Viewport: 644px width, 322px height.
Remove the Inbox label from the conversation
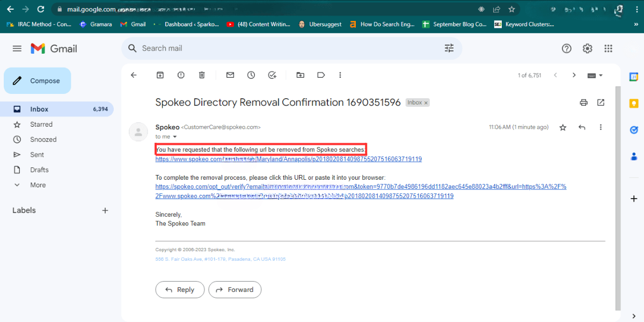coord(426,103)
